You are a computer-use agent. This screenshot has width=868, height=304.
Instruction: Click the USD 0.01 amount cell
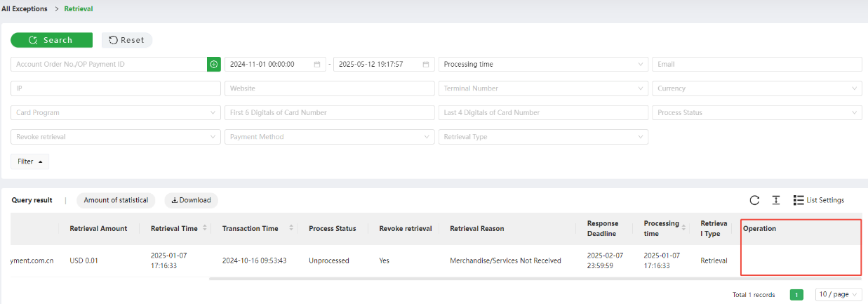84,260
